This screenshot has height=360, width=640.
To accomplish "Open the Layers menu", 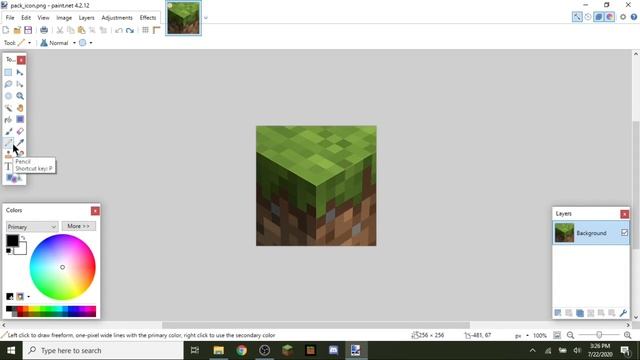I will coord(86,18).
